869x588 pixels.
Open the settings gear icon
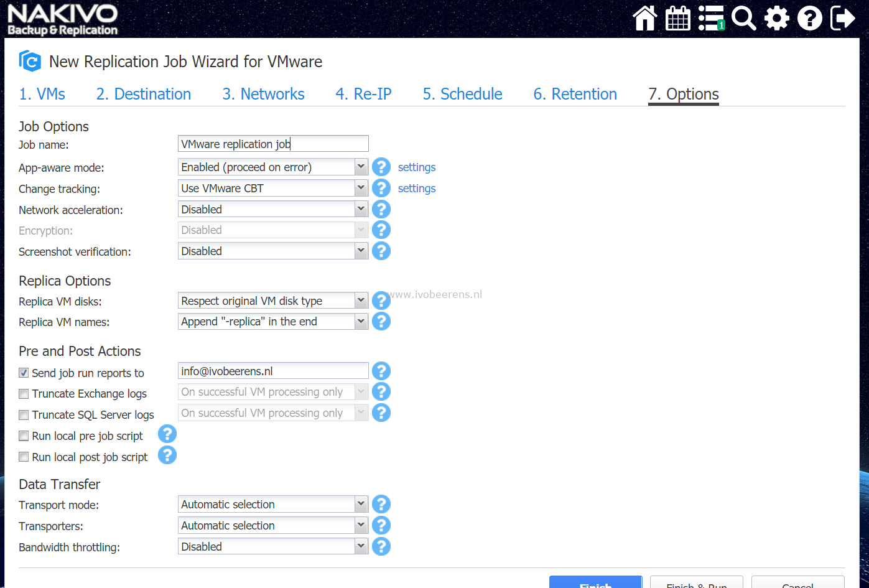(777, 18)
